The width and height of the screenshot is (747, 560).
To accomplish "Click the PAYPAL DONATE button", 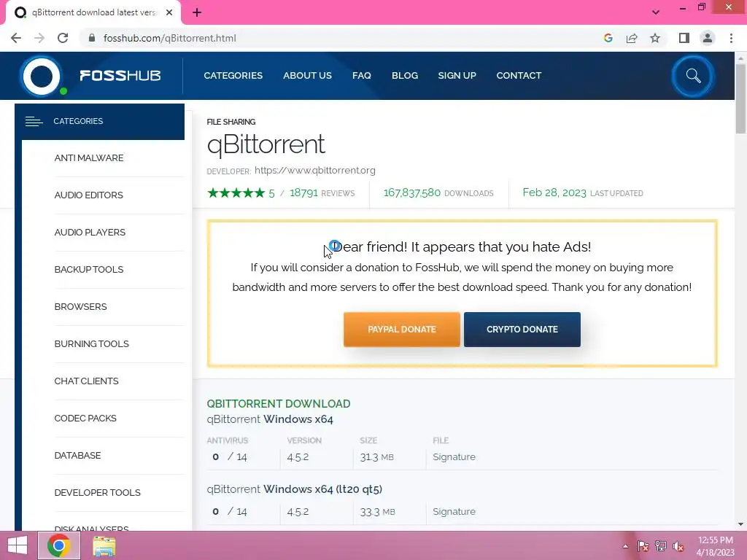I will point(402,330).
